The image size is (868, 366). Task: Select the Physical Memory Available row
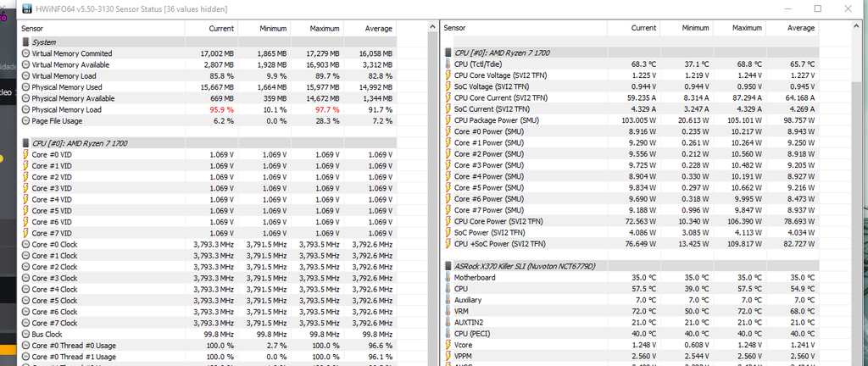coord(208,98)
